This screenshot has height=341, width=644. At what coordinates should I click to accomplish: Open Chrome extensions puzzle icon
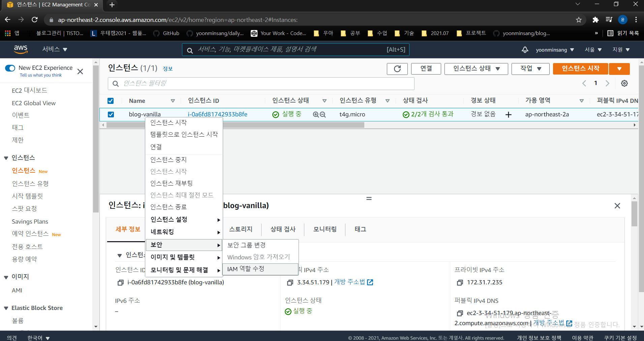click(595, 20)
